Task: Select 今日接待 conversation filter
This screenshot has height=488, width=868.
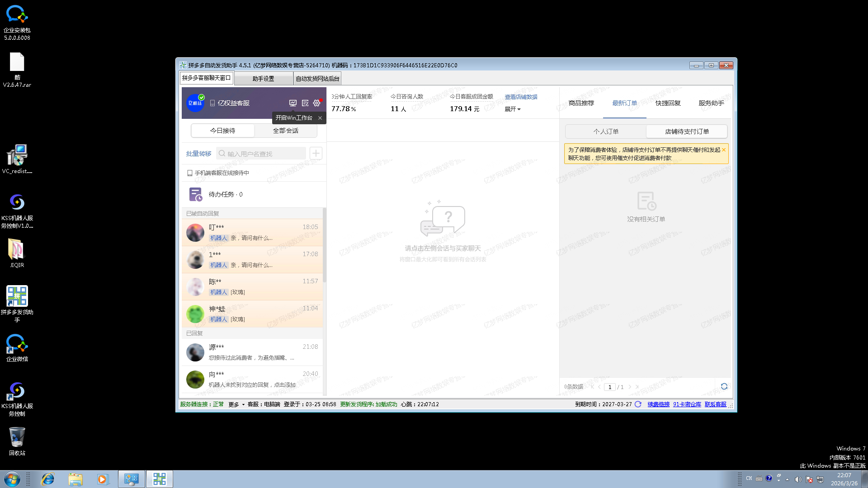Action: pos(222,131)
